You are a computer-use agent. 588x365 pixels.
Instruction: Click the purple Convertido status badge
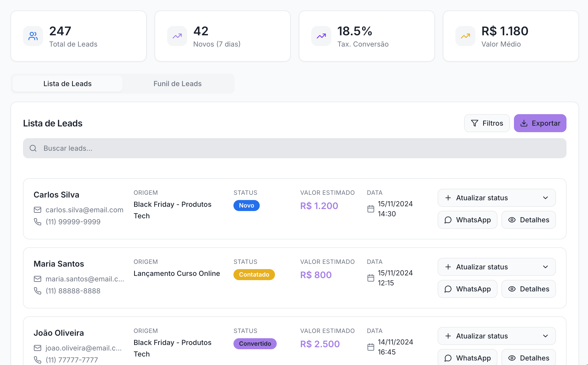click(255, 344)
